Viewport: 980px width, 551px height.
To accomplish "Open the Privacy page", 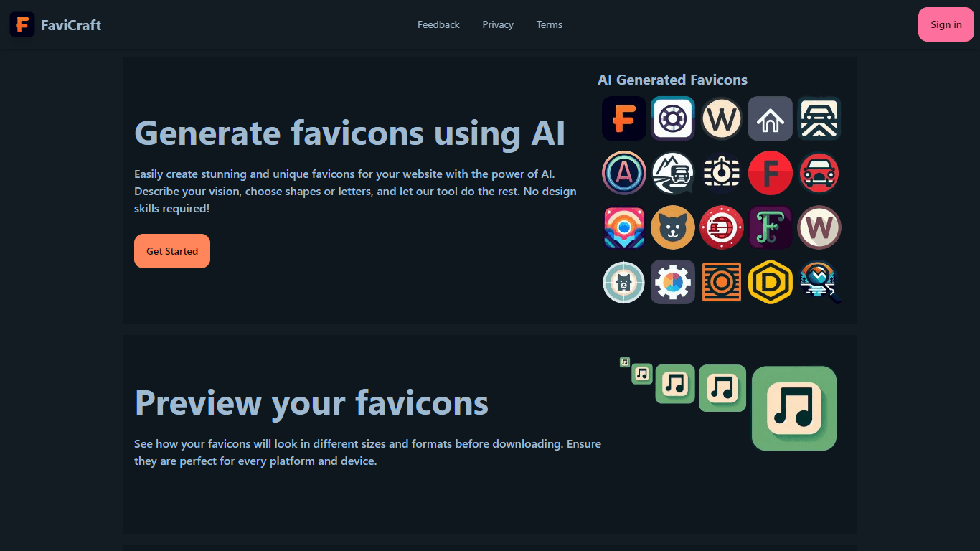I will pos(498,24).
